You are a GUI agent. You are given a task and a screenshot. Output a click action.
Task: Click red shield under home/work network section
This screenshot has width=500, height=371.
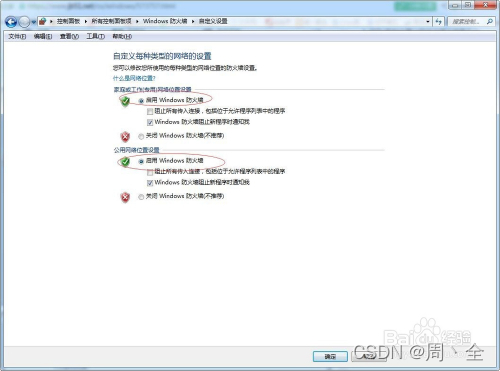click(x=125, y=136)
